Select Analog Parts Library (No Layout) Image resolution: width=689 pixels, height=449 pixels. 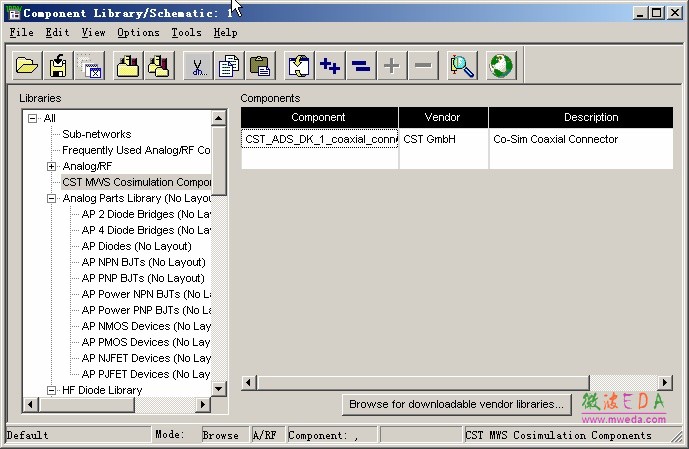(137, 198)
